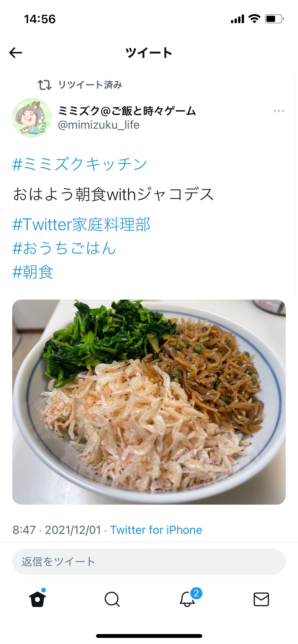The image size is (298, 644).
Task: Tap the リツイート済み label
Action: tap(90, 85)
